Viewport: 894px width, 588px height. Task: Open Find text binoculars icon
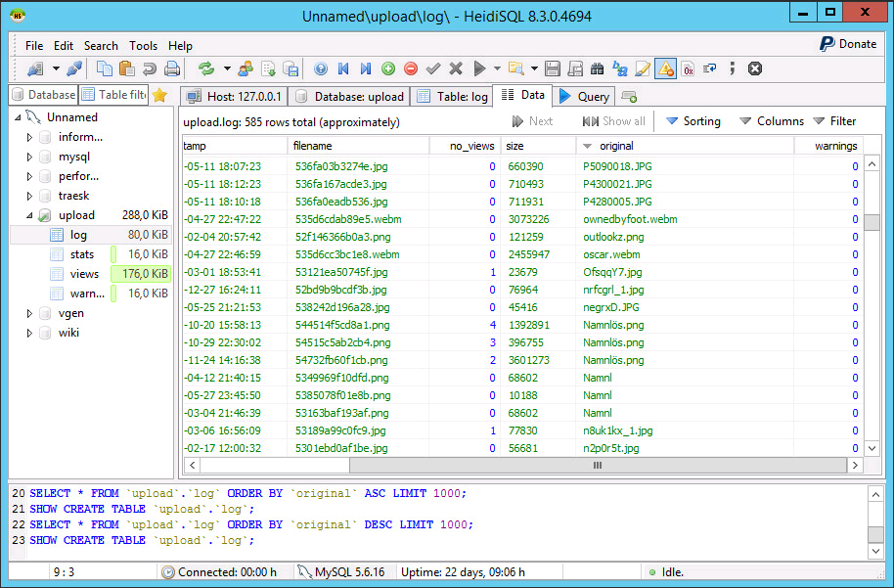[x=598, y=69]
